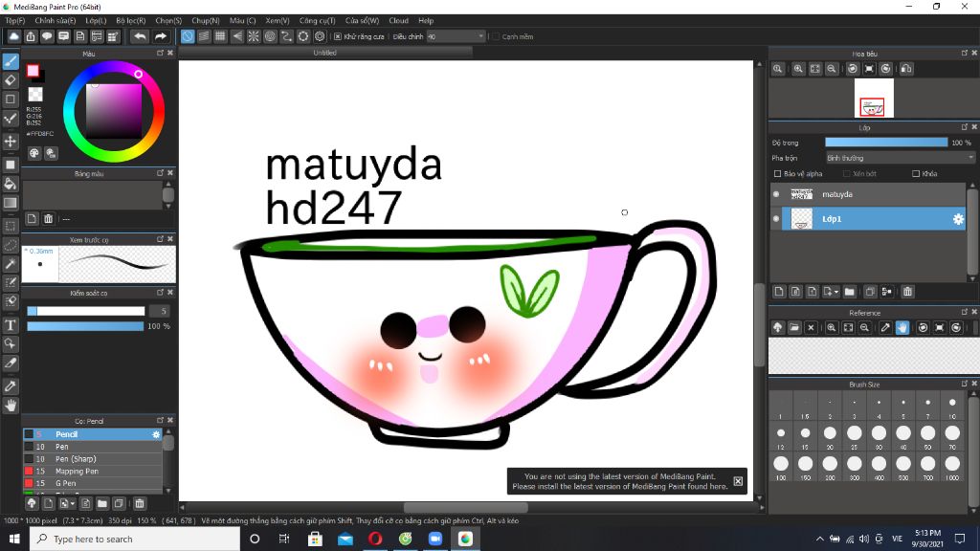Select the Magic Wand tool
Image resolution: width=980 pixels, height=551 pixels.
11,264
